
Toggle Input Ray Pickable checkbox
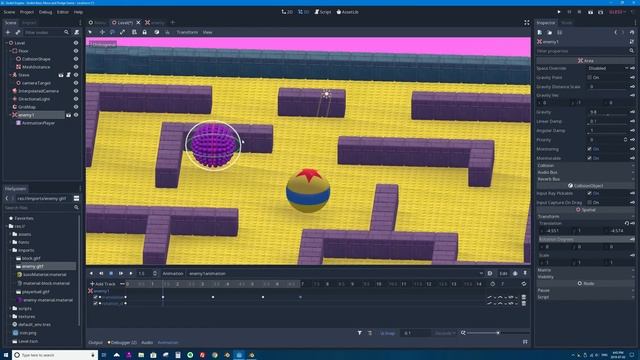[x=589, y=193]
